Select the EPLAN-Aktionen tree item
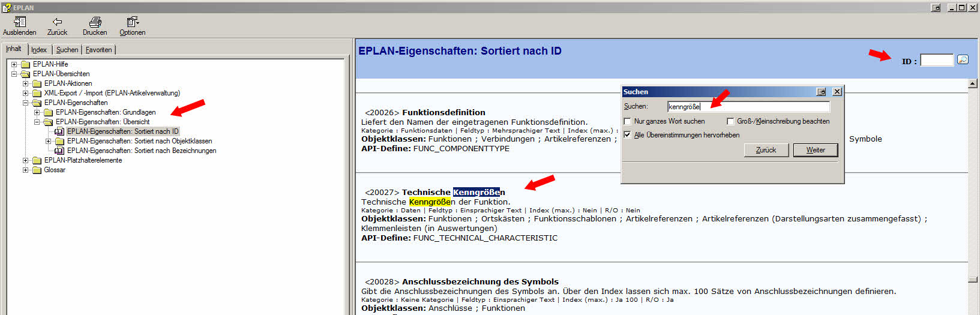Viewport: 980px width, 315px height. [68, 83]
